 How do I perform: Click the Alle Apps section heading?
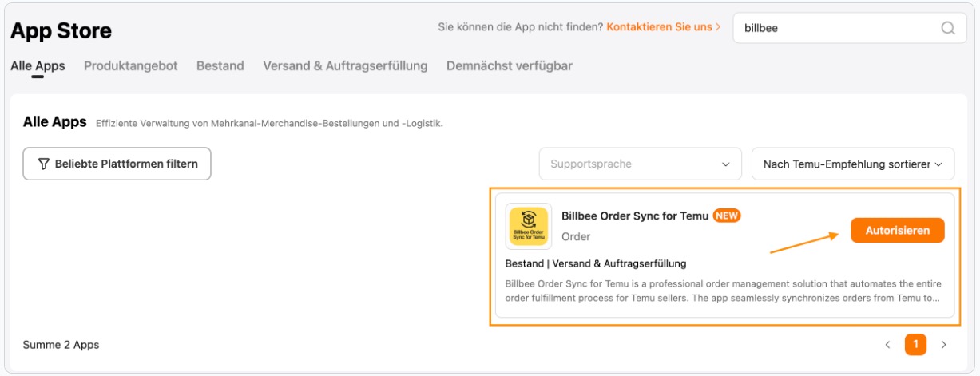[54, 122]
